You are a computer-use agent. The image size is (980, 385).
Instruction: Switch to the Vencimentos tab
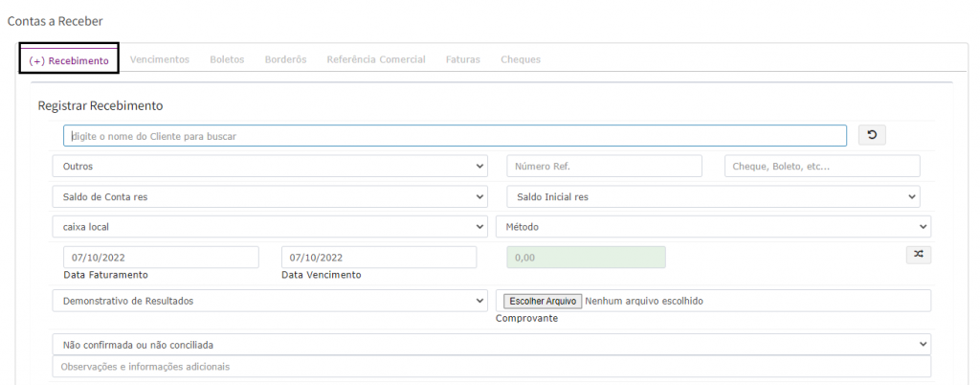tap(160, 59)
